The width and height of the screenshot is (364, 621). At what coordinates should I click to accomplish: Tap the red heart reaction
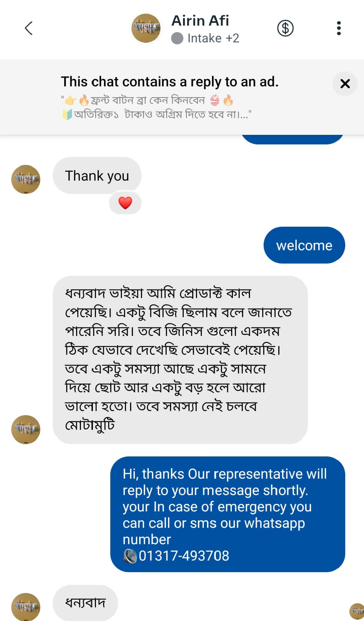[x=125, y=203]
